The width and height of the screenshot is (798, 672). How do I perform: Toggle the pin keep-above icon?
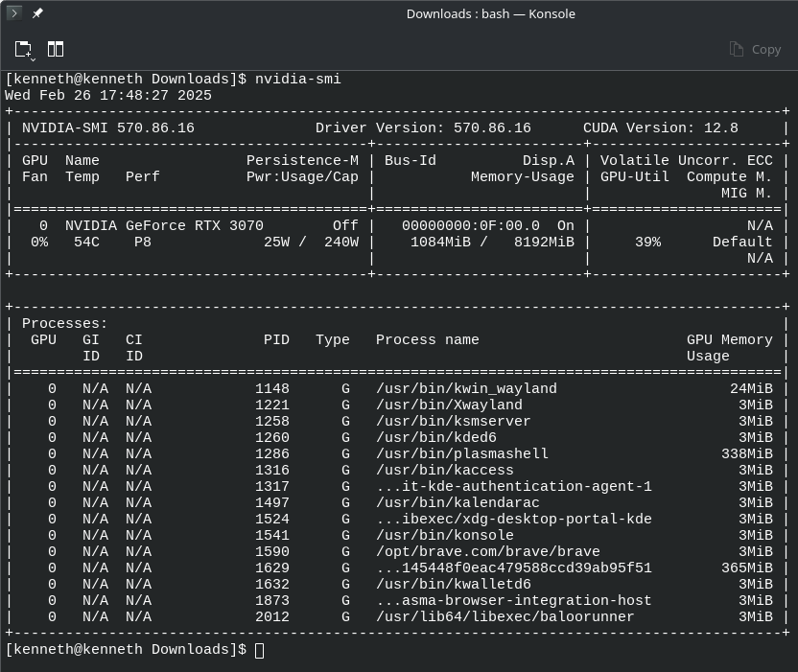point(36,13)
